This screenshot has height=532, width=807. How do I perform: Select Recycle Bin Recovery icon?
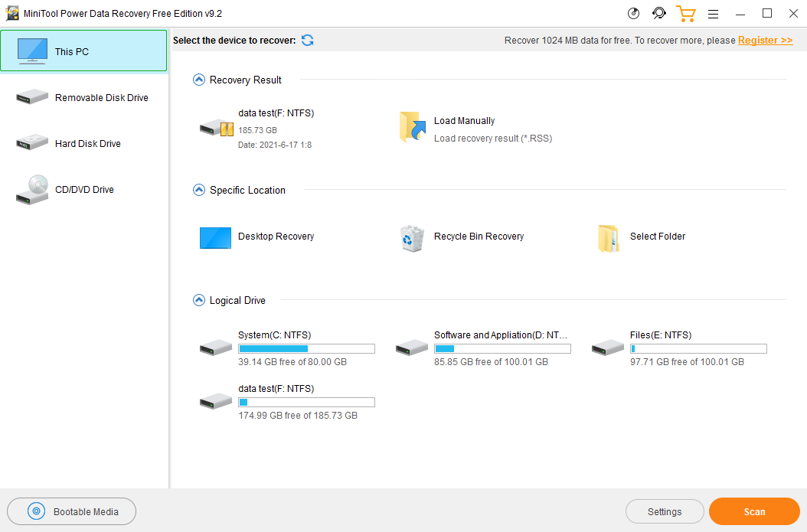point(411,237)
